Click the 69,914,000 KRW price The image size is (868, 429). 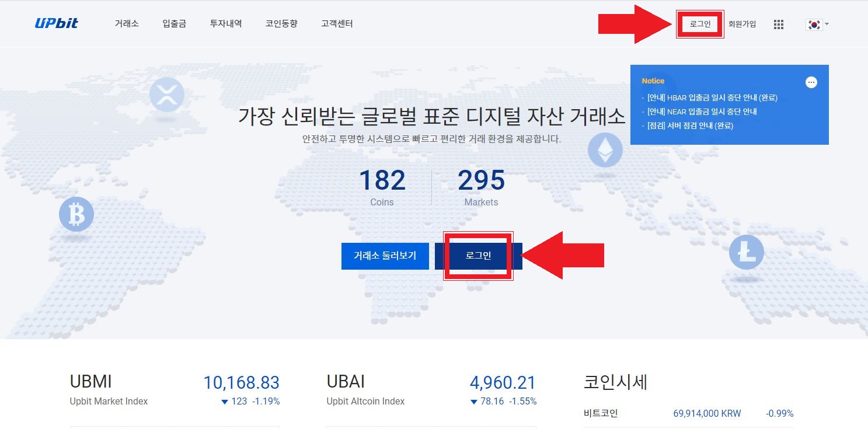click(x=707, y=414)
